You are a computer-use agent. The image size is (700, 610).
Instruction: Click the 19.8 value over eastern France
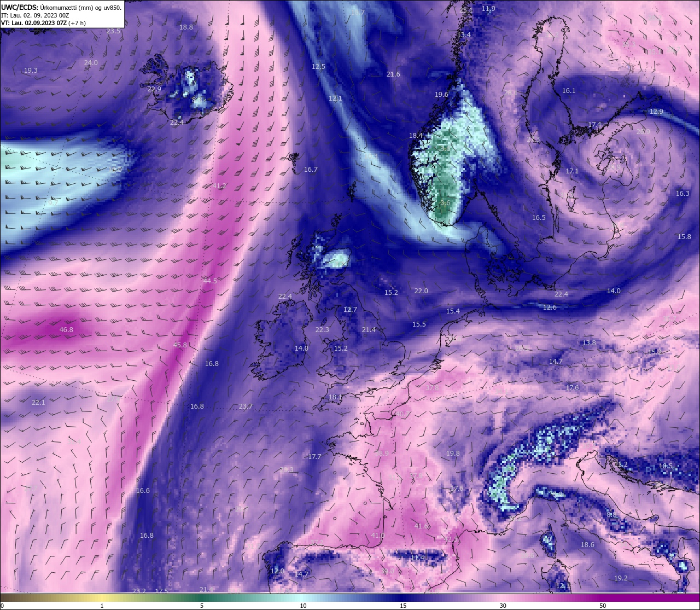coord(453,454)
